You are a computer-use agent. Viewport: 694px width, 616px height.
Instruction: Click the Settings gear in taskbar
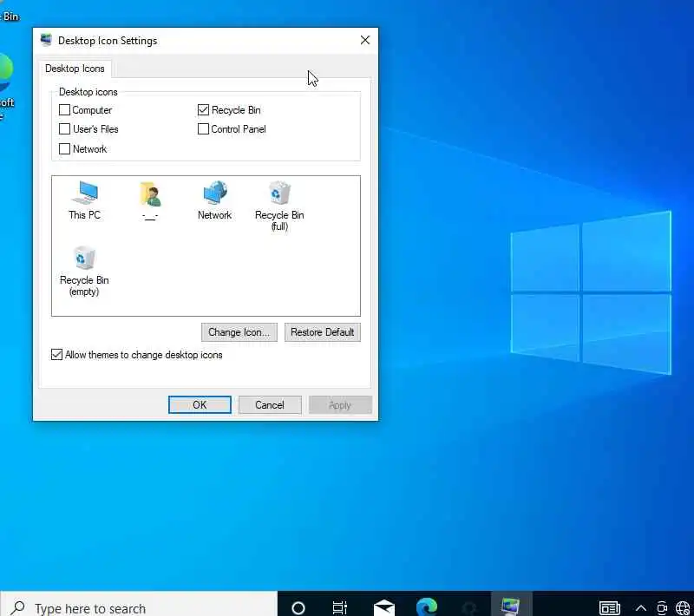469,608
